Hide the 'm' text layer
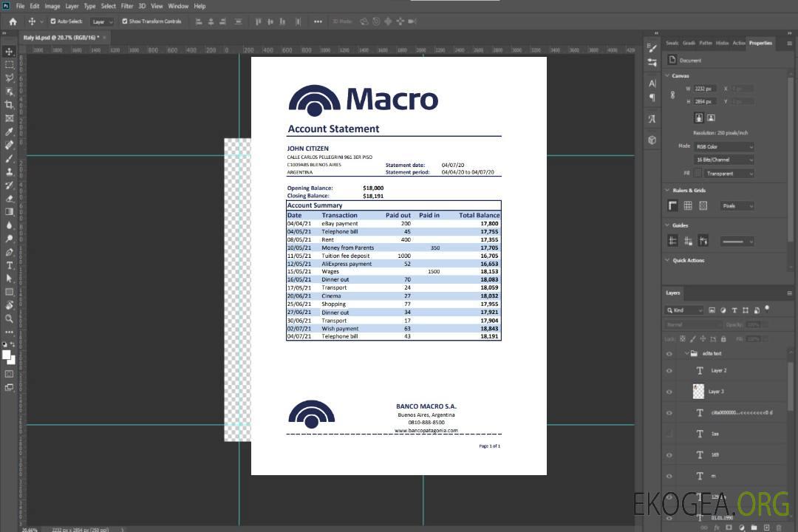Screen dimensions: 798x532 tap(669, 477)
